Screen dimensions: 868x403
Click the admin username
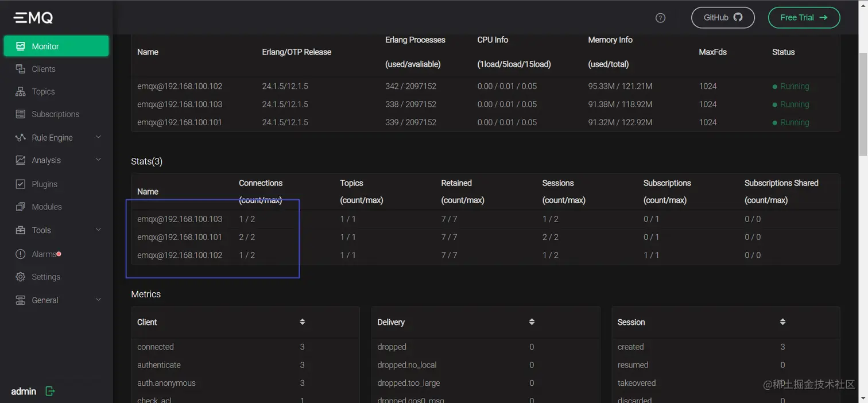[24, 392]
